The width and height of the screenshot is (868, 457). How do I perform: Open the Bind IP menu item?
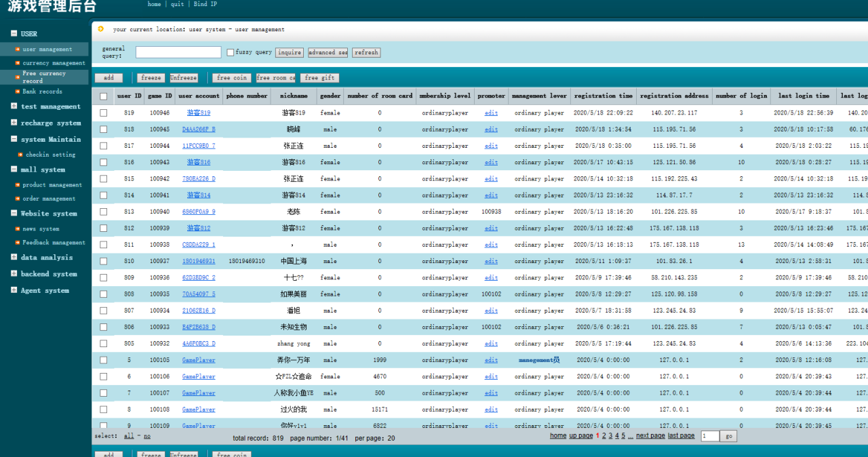tap(205, 4)
